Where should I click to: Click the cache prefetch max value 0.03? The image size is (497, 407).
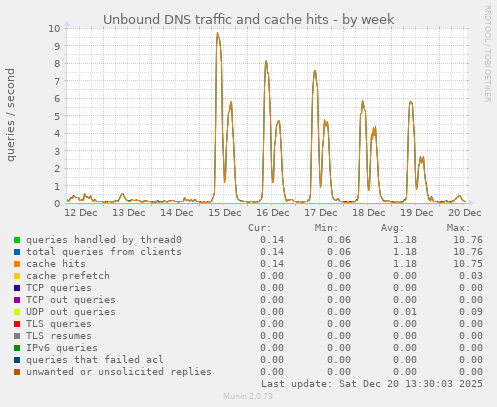point(471,276)
